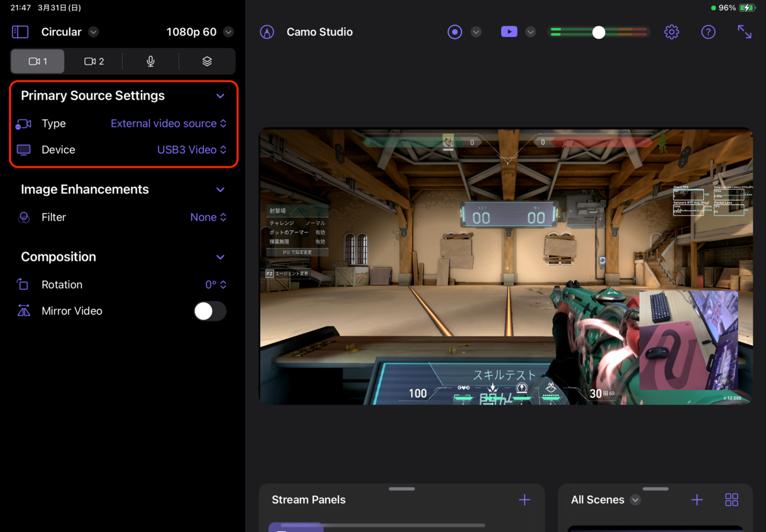Open the 1080p 60 resolution dropdown

229,32
